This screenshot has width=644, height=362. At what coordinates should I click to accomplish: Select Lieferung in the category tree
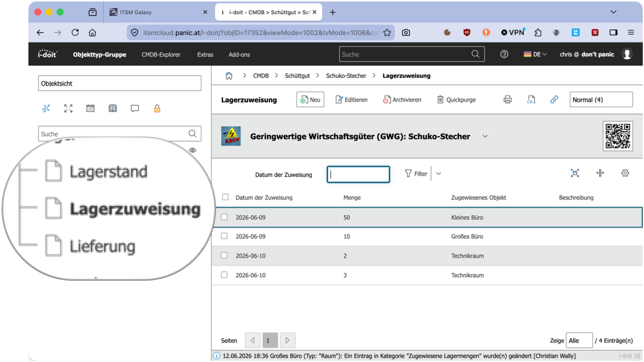pyautogui.click(x=102, y=247)
